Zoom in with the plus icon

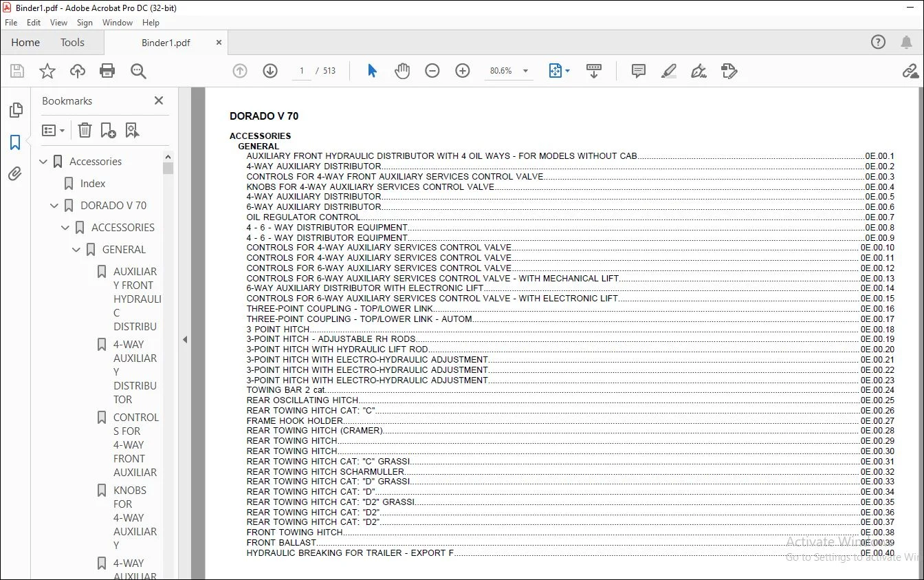tap(463, 71)
